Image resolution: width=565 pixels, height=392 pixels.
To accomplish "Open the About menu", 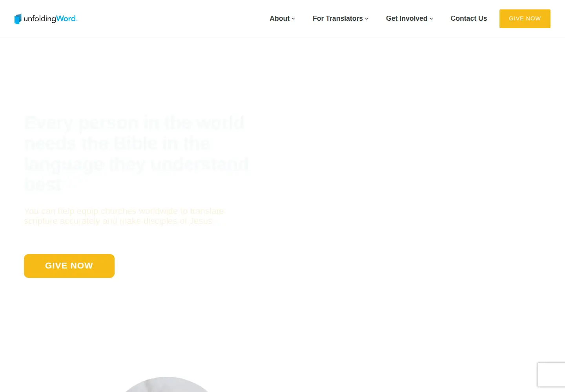I will pyautogui.click(x=279, y=18).
